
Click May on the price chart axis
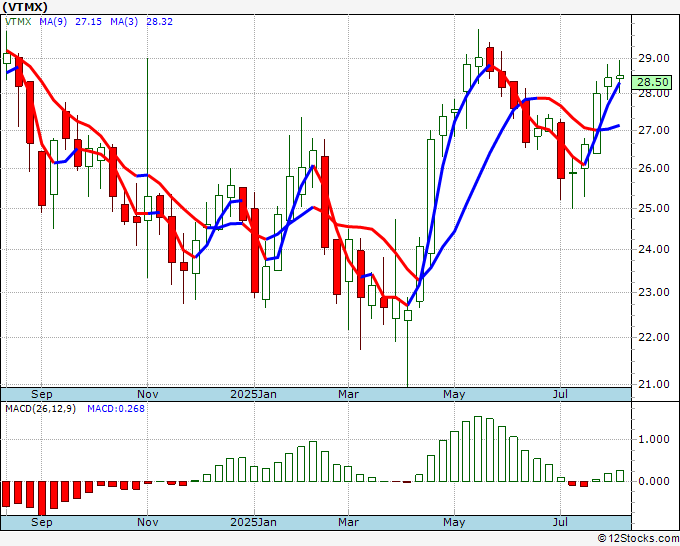coord(454,394)
